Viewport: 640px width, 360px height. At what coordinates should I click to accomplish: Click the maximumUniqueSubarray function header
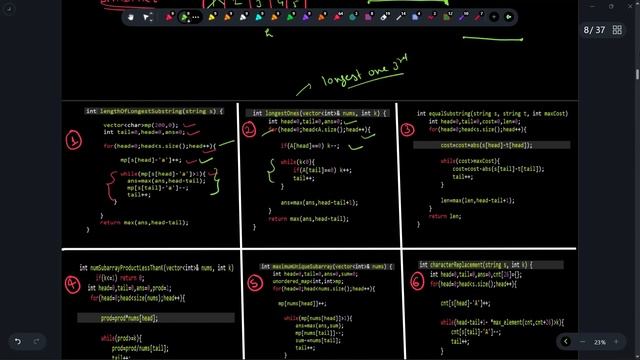(327, 267)
